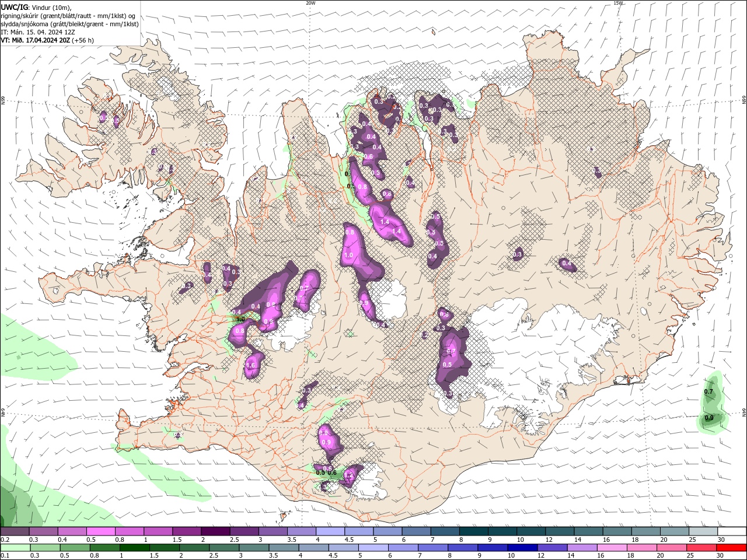Viewport: 747px width, 560px height.
Task: Click the 18 label under the snow scale
Action: pyautogui.click(x=635, y=540)
